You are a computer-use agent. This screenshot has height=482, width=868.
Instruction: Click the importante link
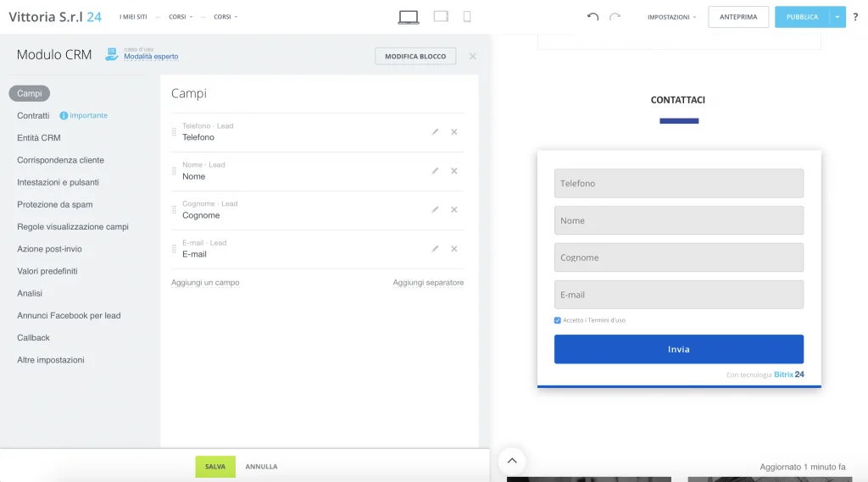click(88, 116)
